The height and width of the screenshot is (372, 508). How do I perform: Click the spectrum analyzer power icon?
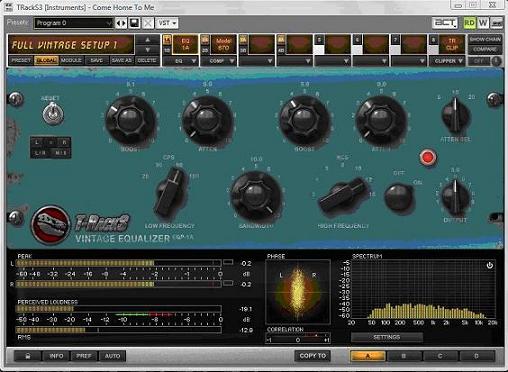point(489,265)
